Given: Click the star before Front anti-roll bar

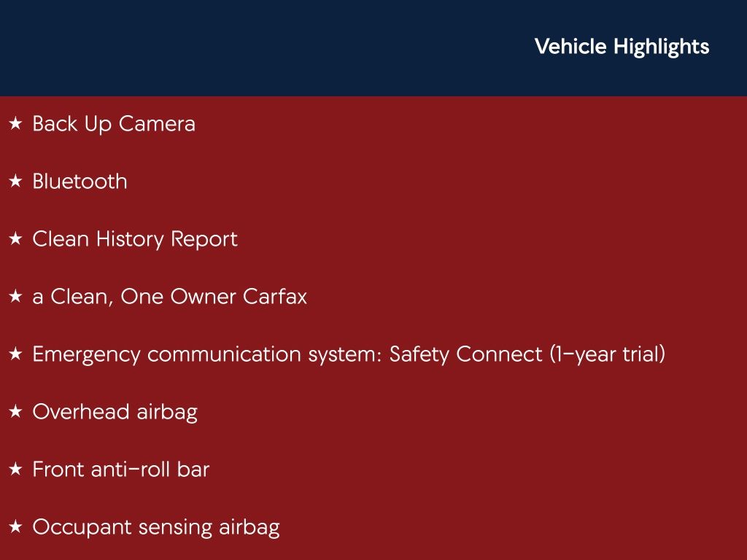Looking at the screenshot, I should coord(15,470).
